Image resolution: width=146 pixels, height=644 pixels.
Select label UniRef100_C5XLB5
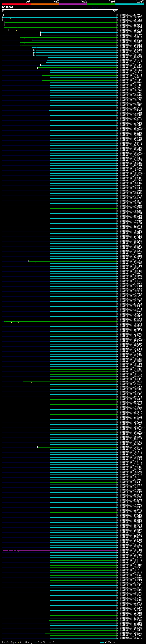(131, 50)
